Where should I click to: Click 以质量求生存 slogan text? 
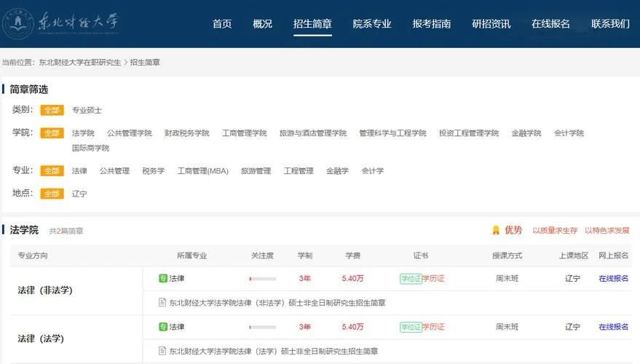pyautogui.click(x=555, y=231)
